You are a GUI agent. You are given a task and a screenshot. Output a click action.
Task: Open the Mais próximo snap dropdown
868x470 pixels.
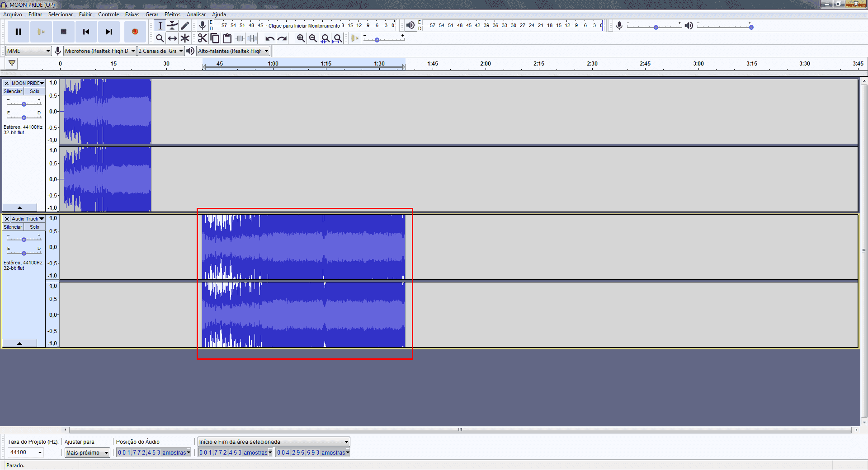tap(87, 452)
